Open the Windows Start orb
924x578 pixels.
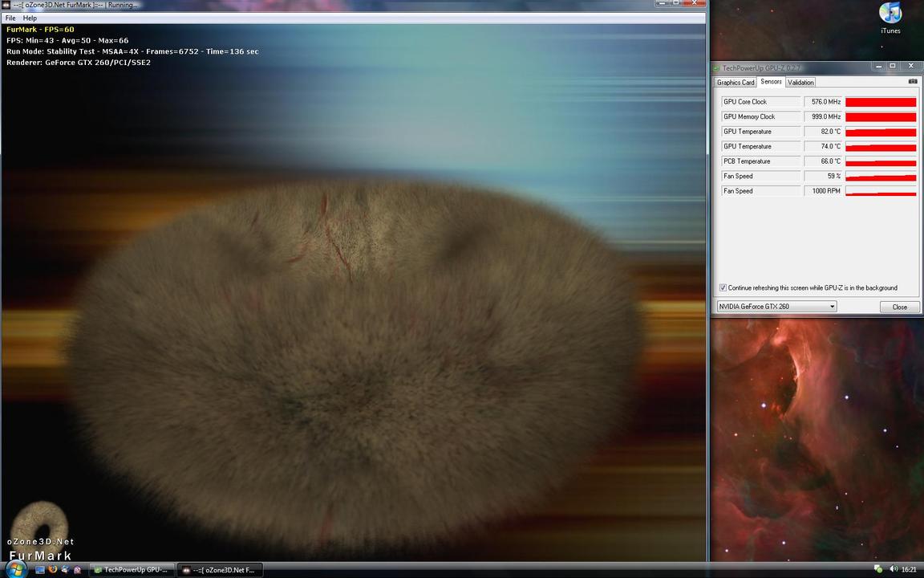pos(16,569)
